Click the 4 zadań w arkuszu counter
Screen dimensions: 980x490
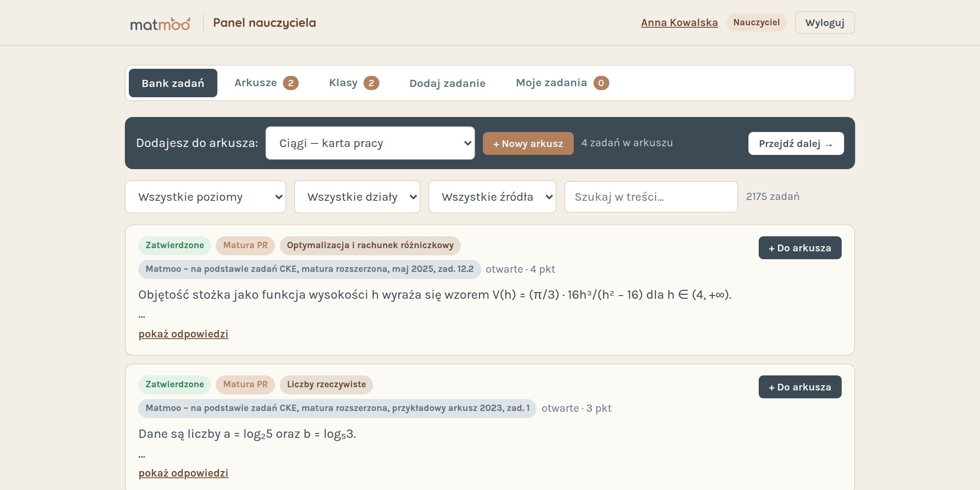627,143
